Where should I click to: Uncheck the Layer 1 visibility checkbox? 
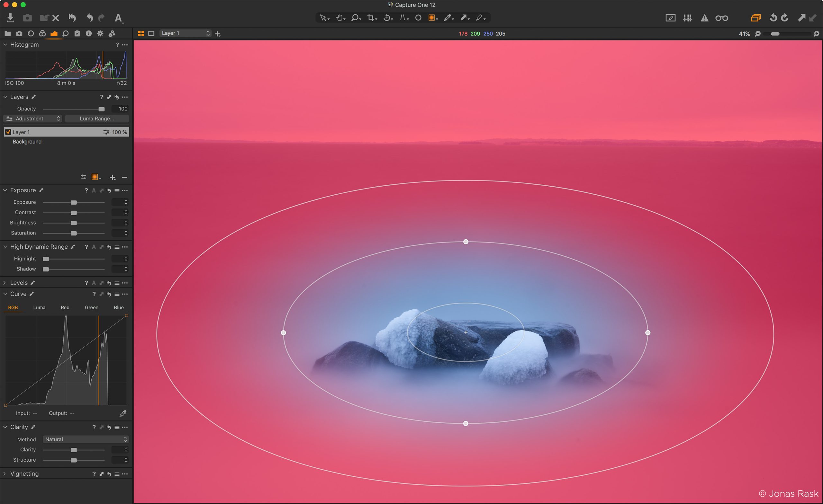pyautogui.click(x=8, y=132)
